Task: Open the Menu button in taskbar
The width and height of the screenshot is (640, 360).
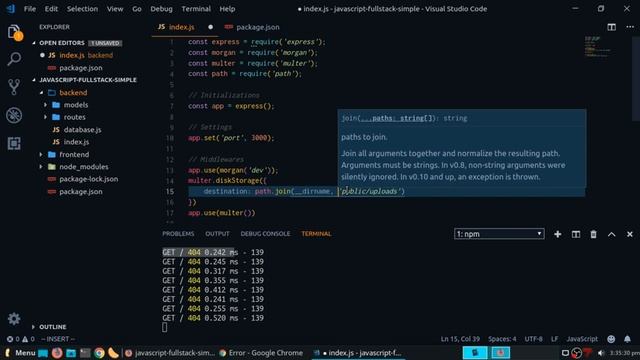Action: (x=20, y=353)
